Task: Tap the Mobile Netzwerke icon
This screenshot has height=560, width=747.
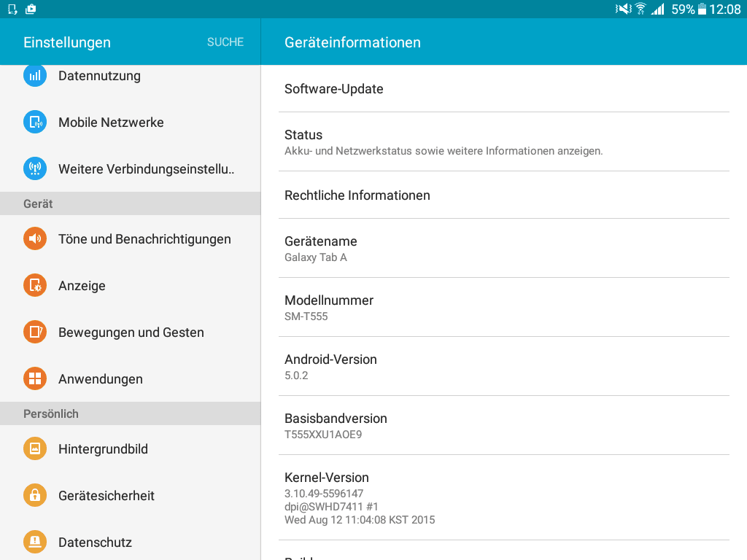Action: pos(35,122)
